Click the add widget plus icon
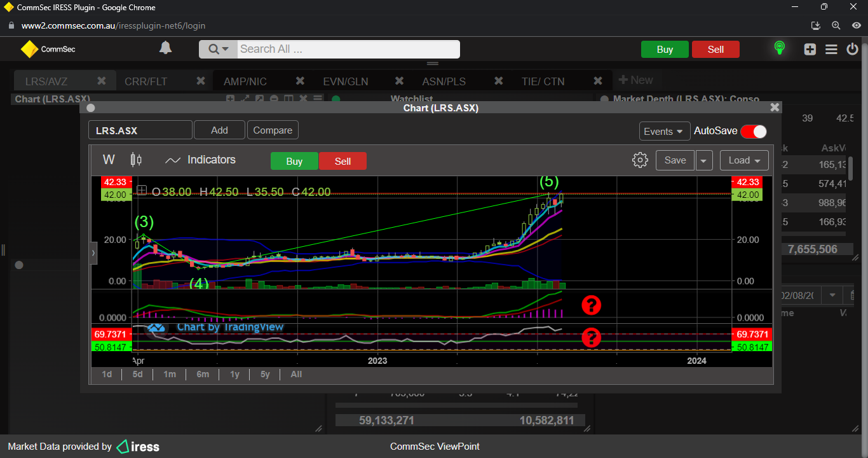The width and height of the screenshot is (868, 458). [810, 49]
